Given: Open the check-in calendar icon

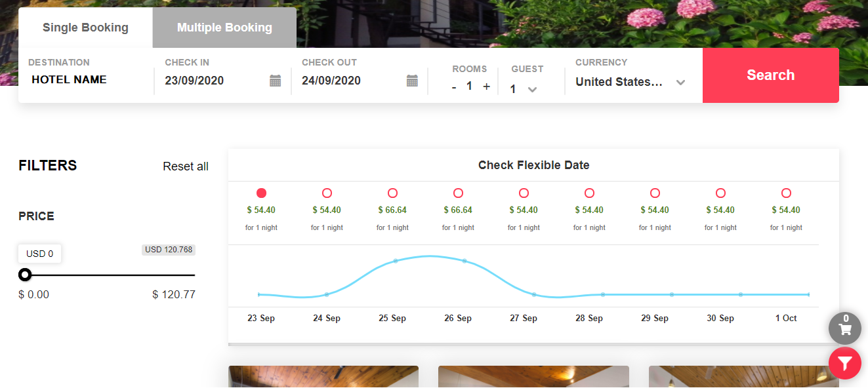Looking at the screenshot, I should click(276, 81).
